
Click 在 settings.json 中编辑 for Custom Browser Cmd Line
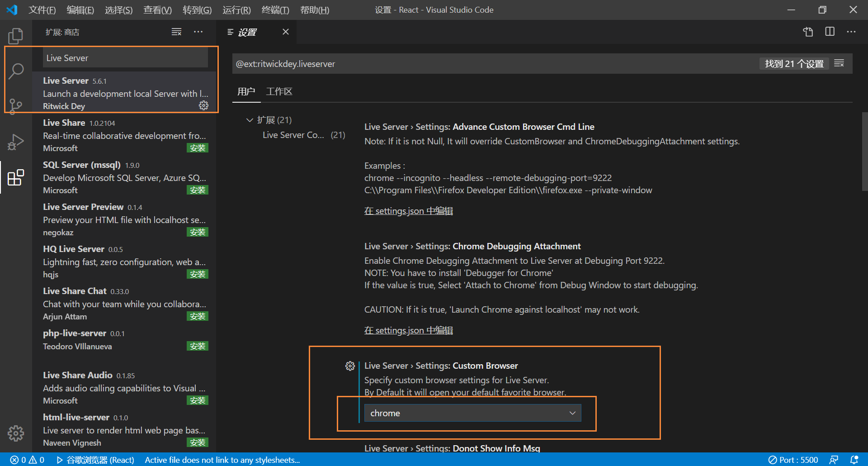408,210
